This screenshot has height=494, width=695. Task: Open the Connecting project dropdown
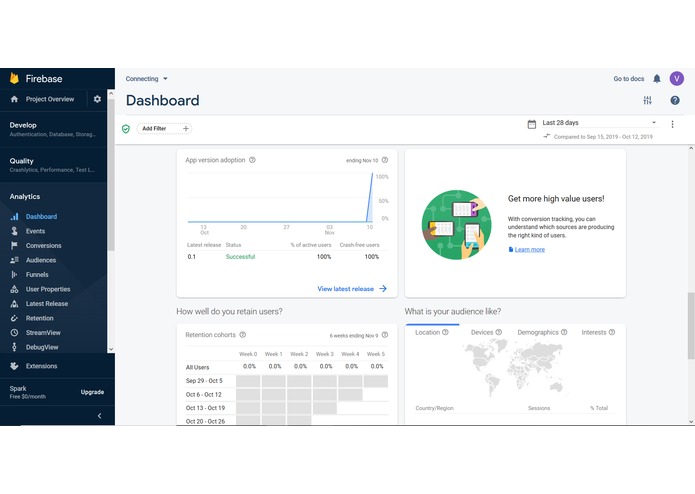pyautogui.click(x=146, y=78)
